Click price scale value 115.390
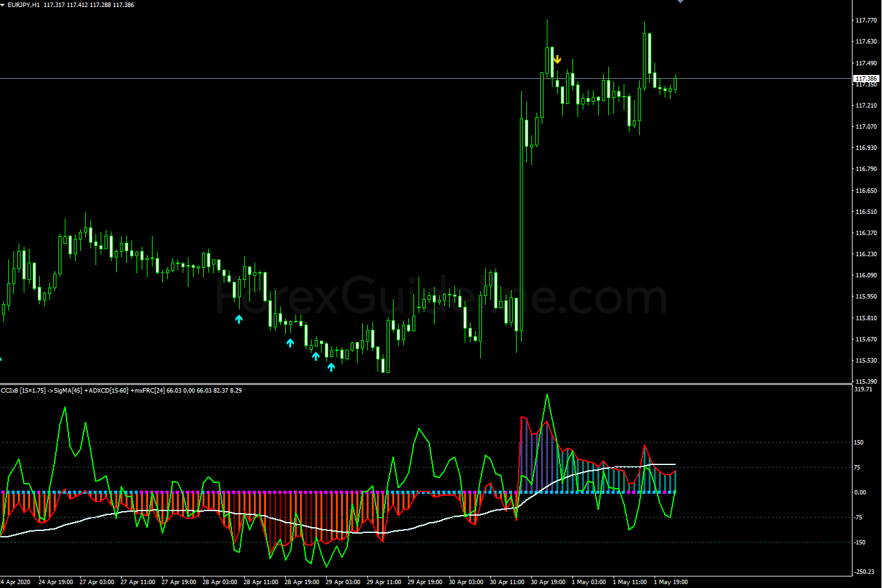Image resolution: width=882 pixels, height=588 pixels. [866, 382]
